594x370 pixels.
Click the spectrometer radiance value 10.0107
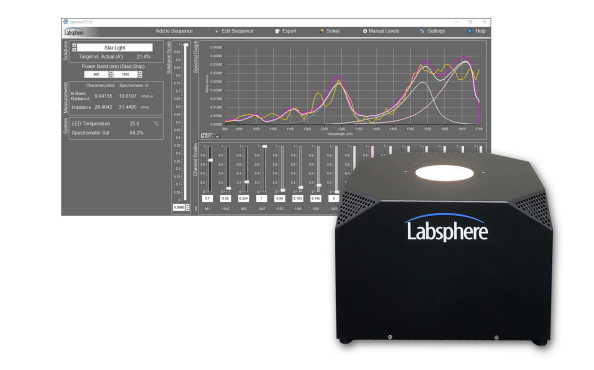coord(128,96)
